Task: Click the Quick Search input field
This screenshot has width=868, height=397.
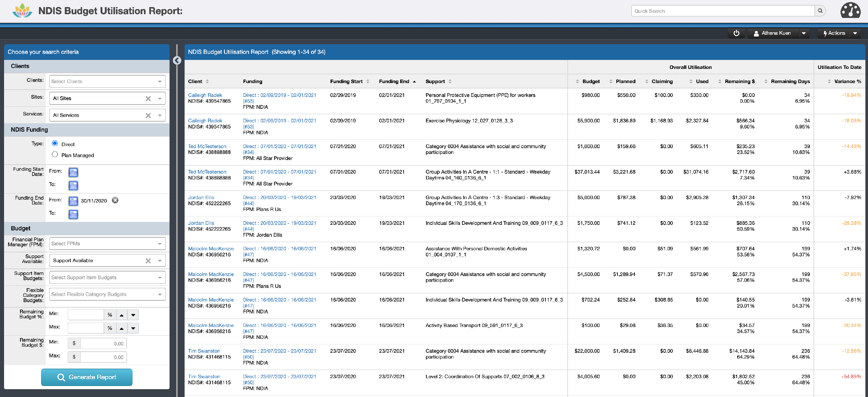Action: 722,11
